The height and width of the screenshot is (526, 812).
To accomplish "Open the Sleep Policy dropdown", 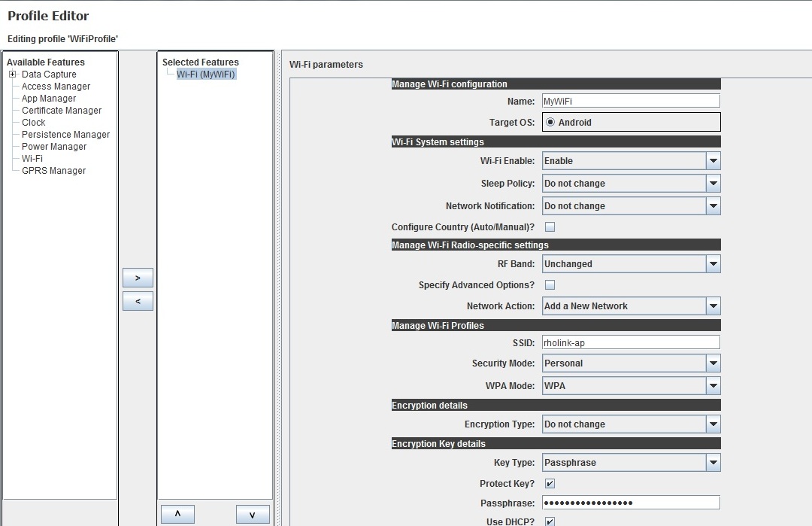I will coord(713,184).
